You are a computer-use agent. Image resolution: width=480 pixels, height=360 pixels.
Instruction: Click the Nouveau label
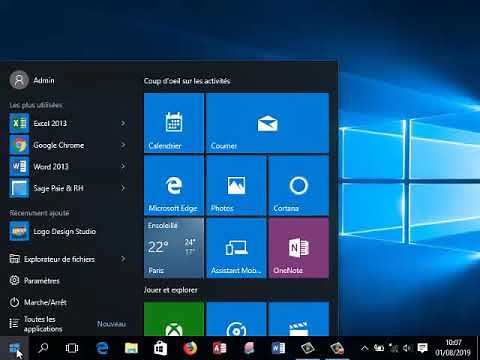pyautogui.click(x=111, y=324)
